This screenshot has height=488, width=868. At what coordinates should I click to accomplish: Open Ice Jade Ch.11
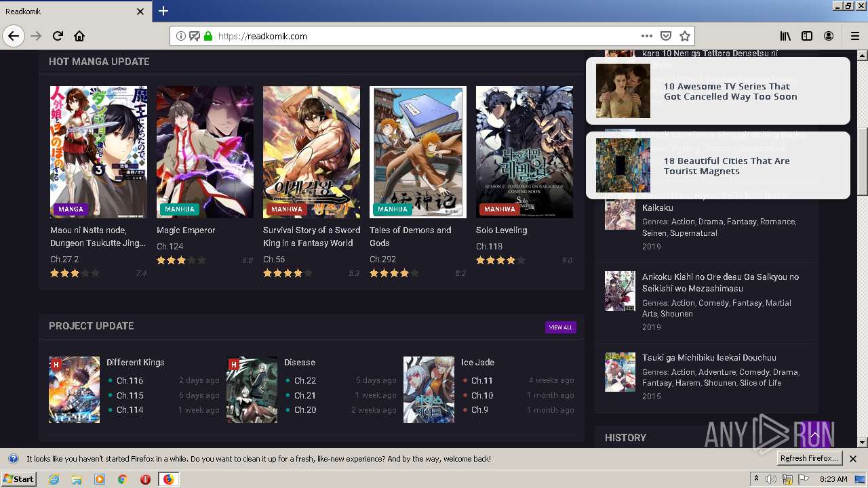(x=482, y=381)
